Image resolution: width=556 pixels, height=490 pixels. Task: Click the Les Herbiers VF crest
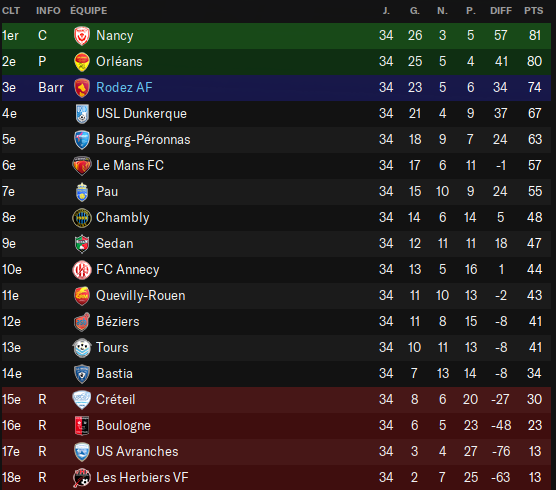(x=82, y=478)
